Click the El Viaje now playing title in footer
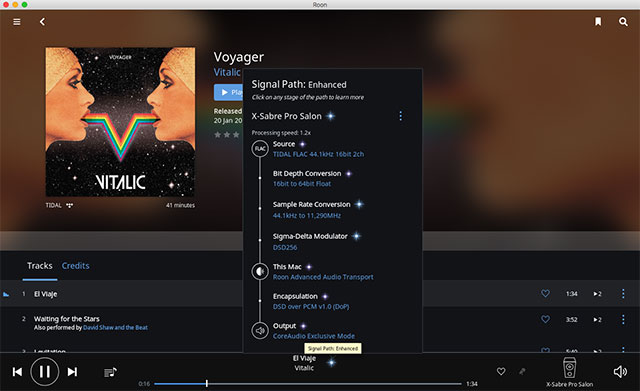This screenshot has height=391, width=640. (304, 358)
